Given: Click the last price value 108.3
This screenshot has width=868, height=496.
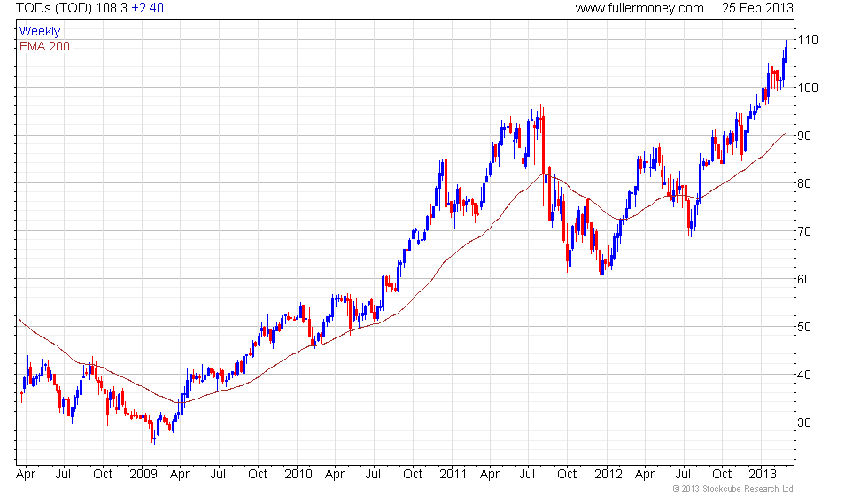Looking at the screenshot, I should pyautogui.click(x=112, y=8).
